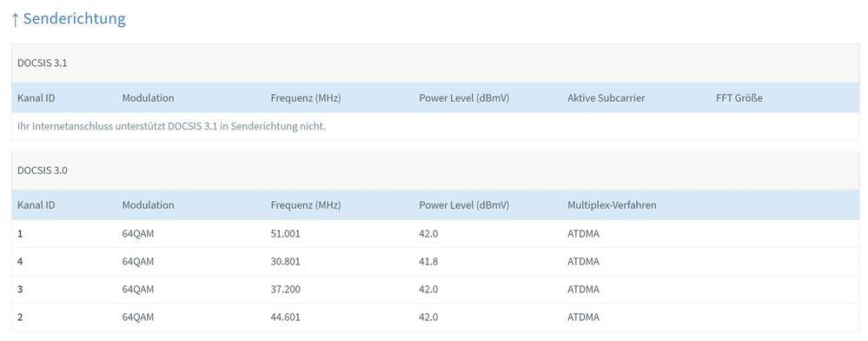Click the Senderichtung heading
The width and height of the screenshot is (868, 341).
(x=69, y=19)
